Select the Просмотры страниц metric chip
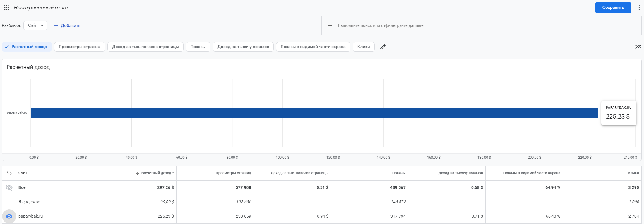The height and width of the screenshot is (224, 644). [x=79, y=47]
